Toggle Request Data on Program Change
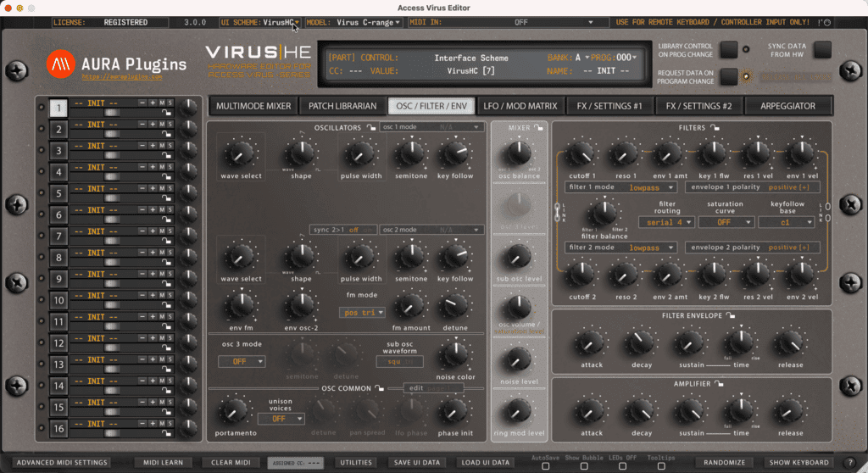 pyautogui.click(x=728, y=76)
